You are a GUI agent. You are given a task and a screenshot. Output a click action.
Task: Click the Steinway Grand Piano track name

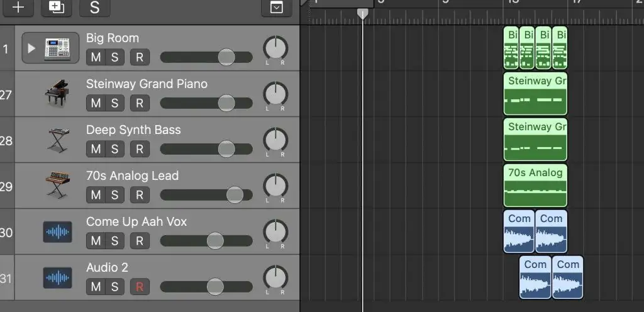(147, 84)
